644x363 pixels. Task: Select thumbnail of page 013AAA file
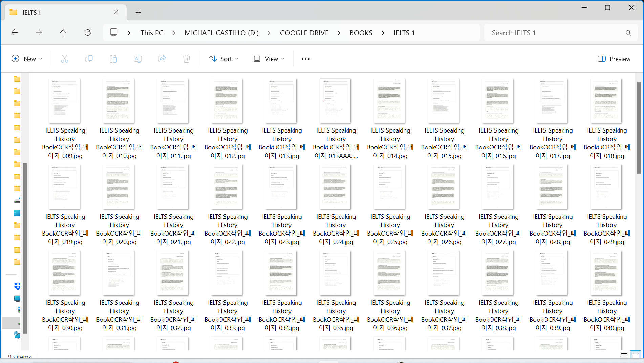(x=335, y=101)
